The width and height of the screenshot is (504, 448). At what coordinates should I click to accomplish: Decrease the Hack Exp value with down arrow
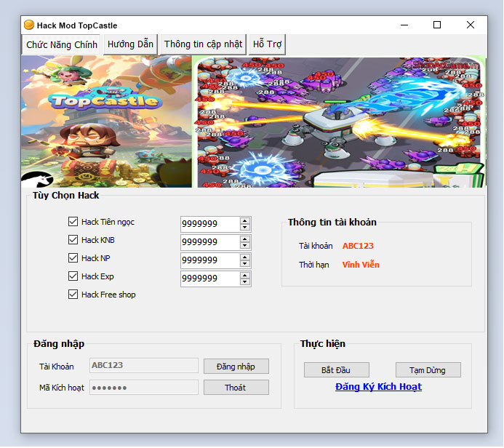245,282
